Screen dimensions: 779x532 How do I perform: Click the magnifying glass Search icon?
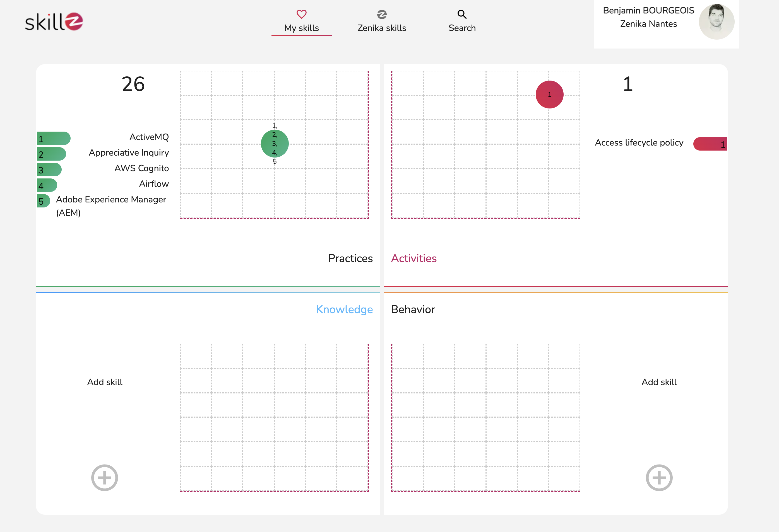(462, 14)
